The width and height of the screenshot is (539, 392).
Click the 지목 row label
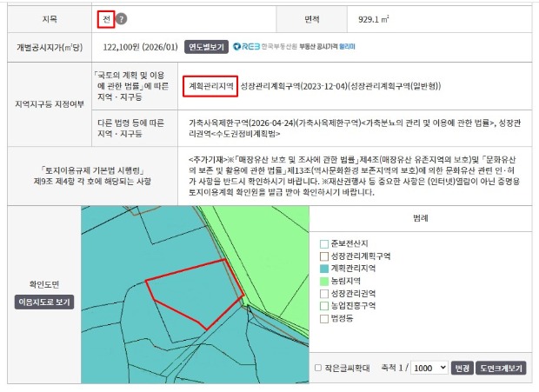pos(50,19)
